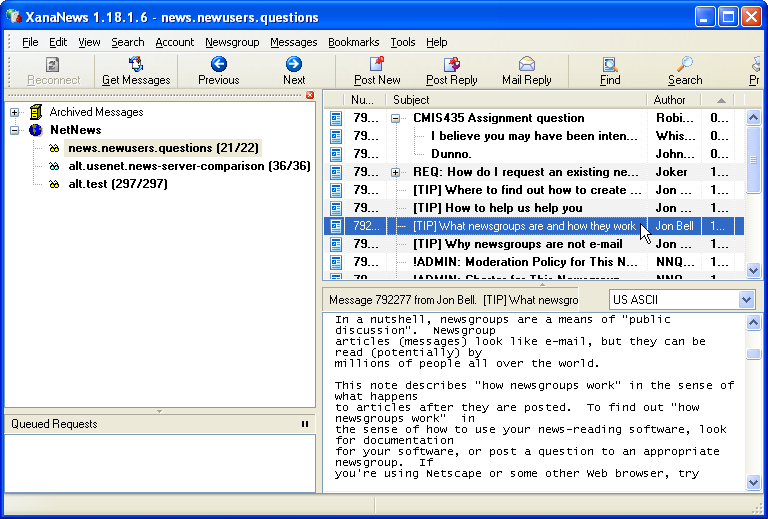The image size is (768, 519).
Task: Open the Find toolbar tool
Action: (x=610, y=65)
